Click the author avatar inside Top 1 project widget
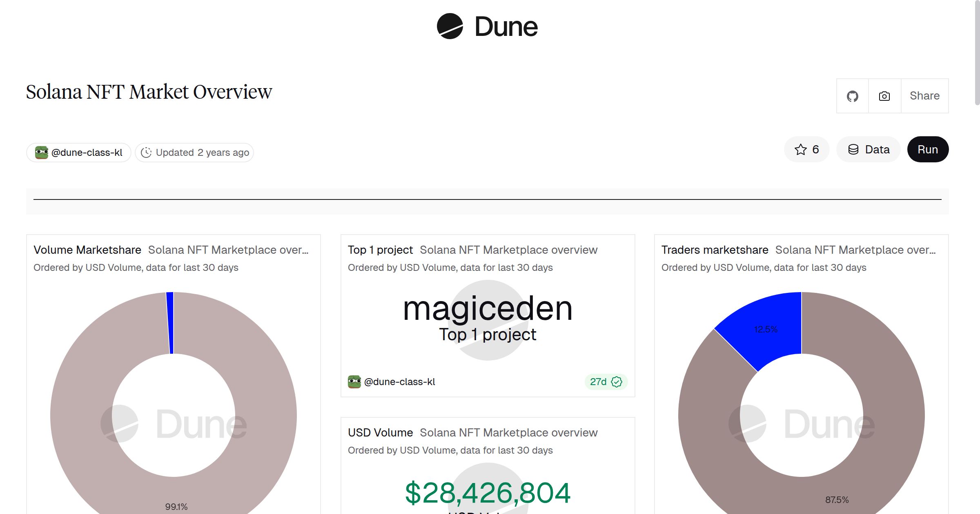 [354, 381]
